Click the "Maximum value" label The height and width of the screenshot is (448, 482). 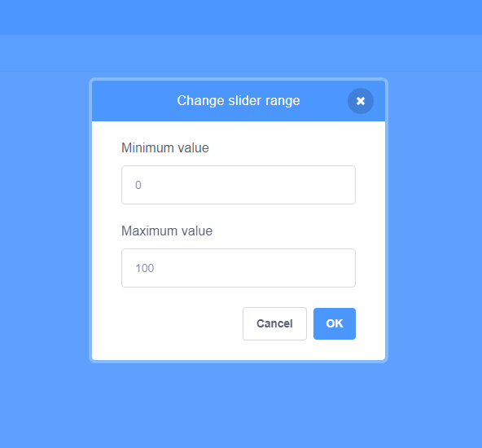tap(167, 231)
